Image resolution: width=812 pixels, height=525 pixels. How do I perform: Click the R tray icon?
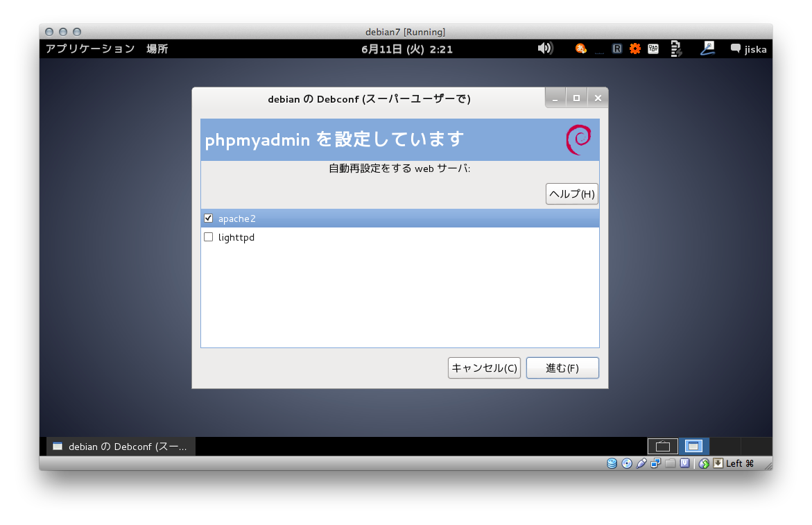coord(616,49)
